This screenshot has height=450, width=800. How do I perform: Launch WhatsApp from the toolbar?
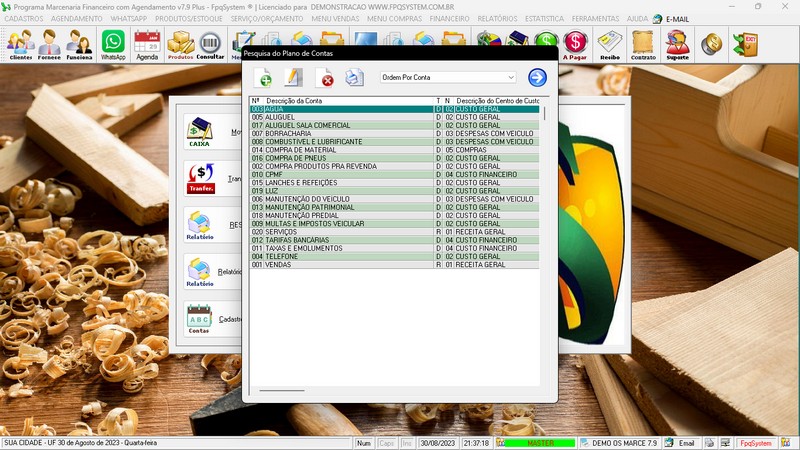pos(113,44)
